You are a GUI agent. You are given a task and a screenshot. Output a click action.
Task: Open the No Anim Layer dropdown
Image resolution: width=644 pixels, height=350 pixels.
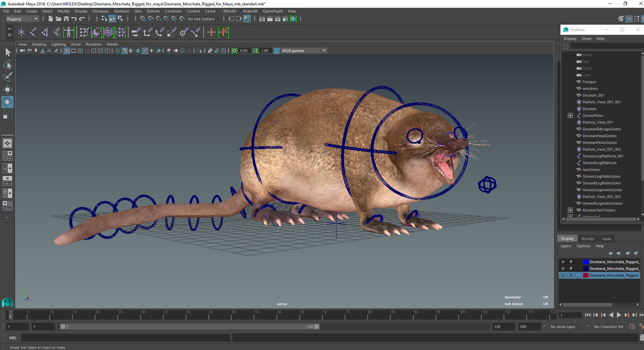coord(567,327)
